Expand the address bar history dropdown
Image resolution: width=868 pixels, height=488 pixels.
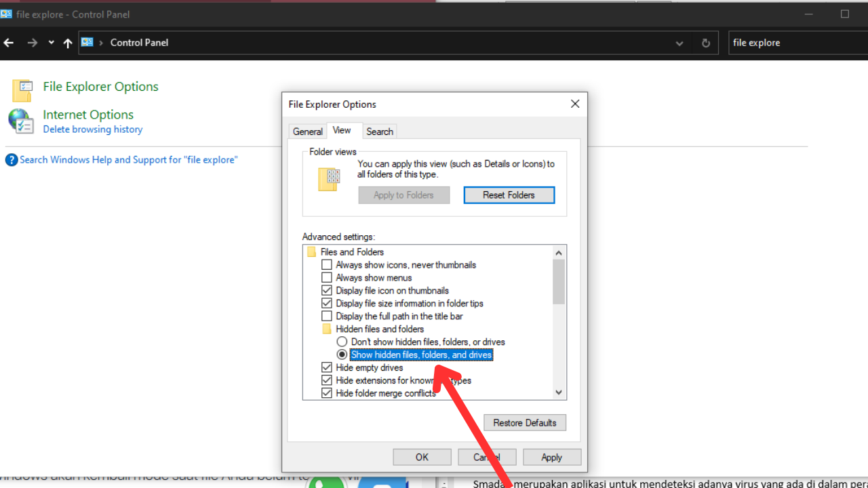679,43
